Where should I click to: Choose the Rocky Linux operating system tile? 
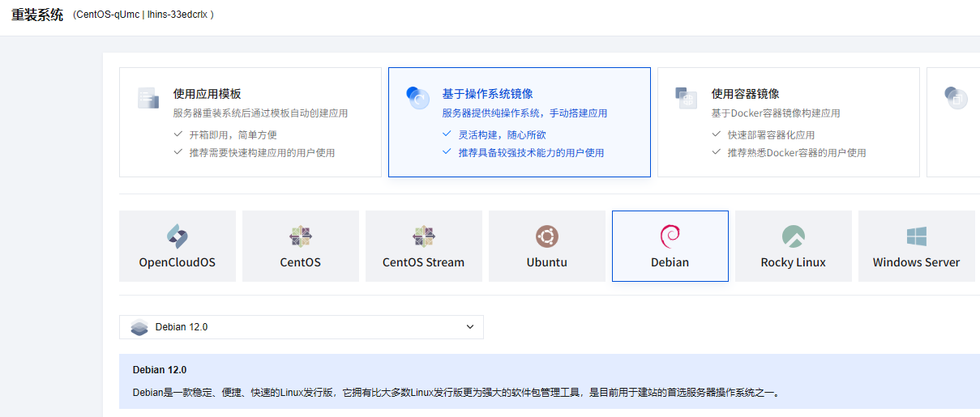click(794, 246)
